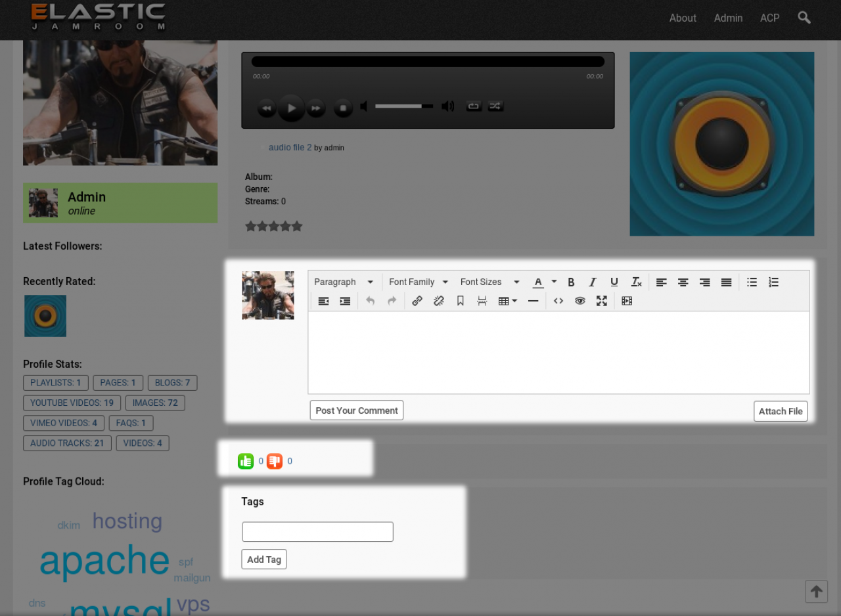Open the Font Sizes dropdown
The image size is (841, 616).
(x=490, y=282)
